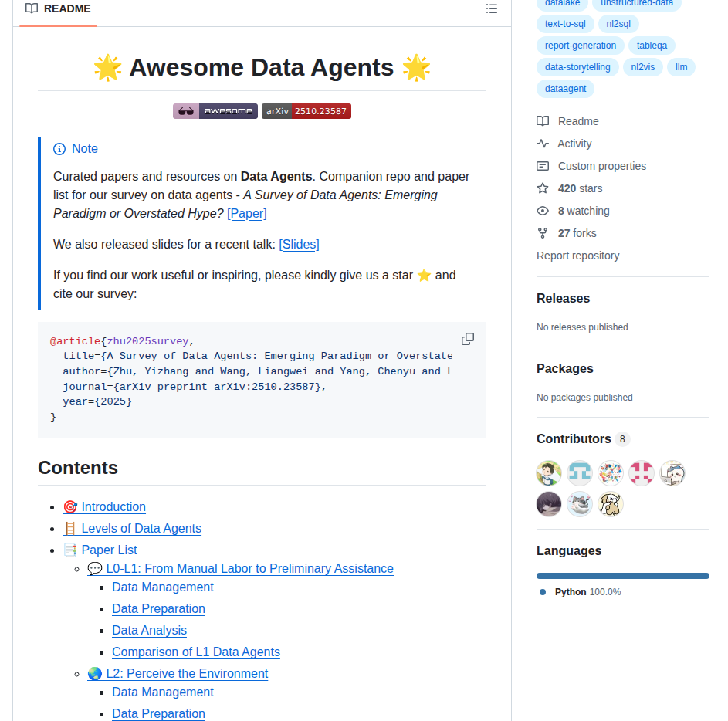The height and width of the screenshot is (721, 728).
Task: Click the book icon next to Readme
Action: click(542, 121)
